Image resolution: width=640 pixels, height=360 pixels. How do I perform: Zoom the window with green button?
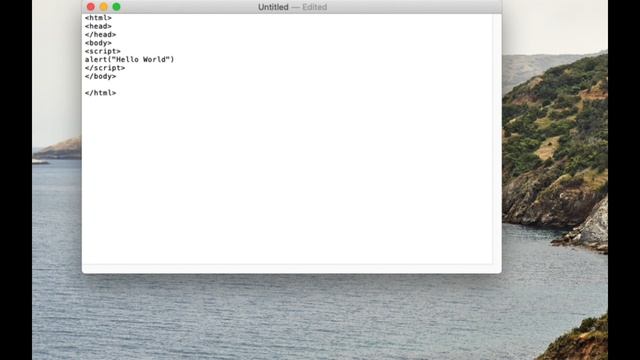point(116,7)
